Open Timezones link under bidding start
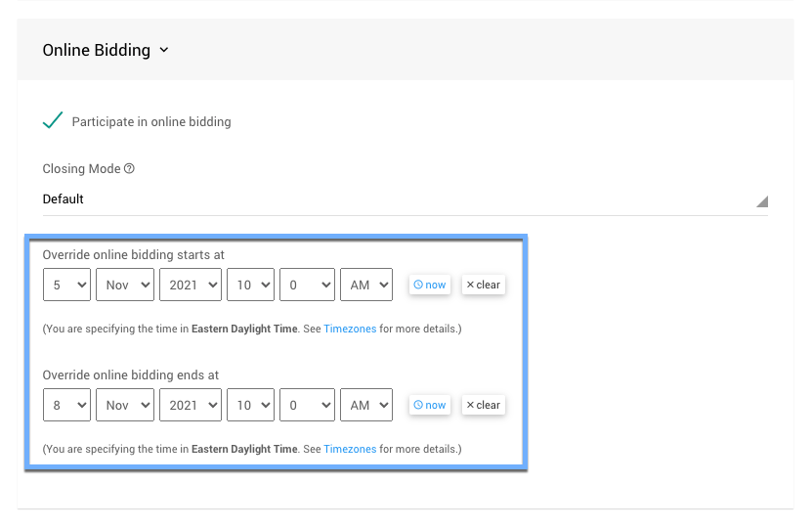 350,330
